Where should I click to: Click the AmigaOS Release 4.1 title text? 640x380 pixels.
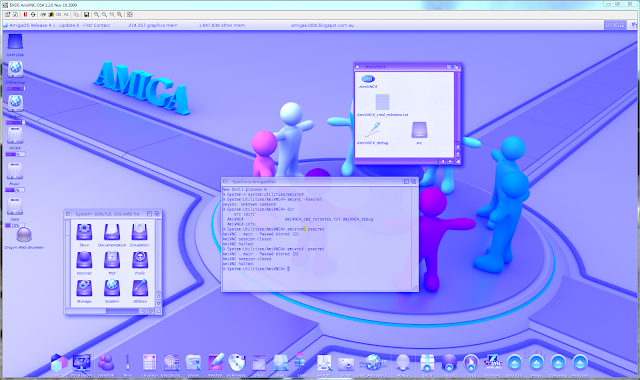60,25
